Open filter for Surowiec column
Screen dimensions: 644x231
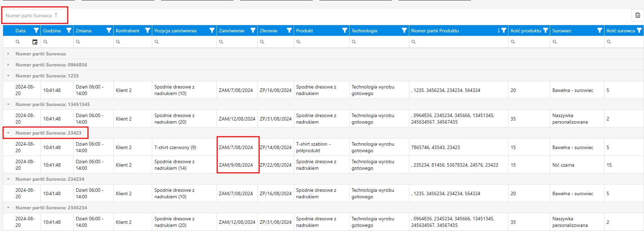pyautogui.click(x=600, y=31)
